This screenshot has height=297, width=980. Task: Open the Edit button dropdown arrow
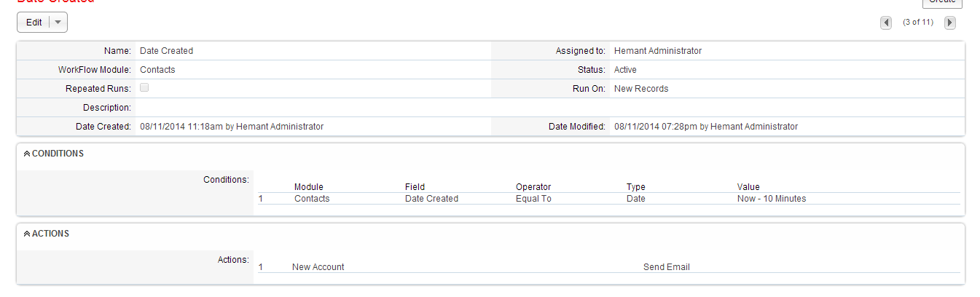point(58,23)
